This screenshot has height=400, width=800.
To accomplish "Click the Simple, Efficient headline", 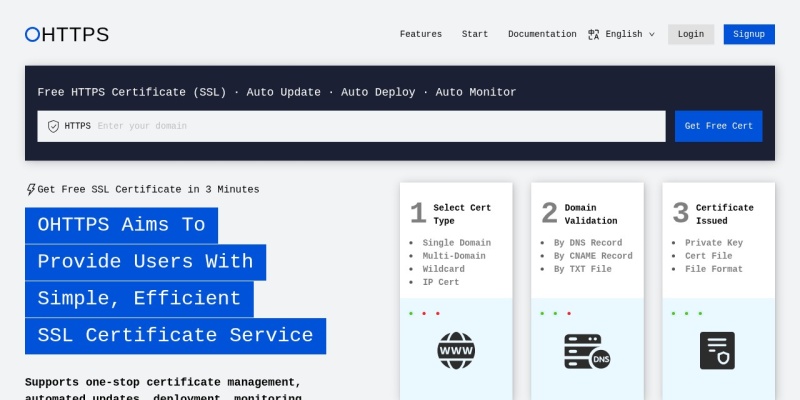I will [139, 298].
